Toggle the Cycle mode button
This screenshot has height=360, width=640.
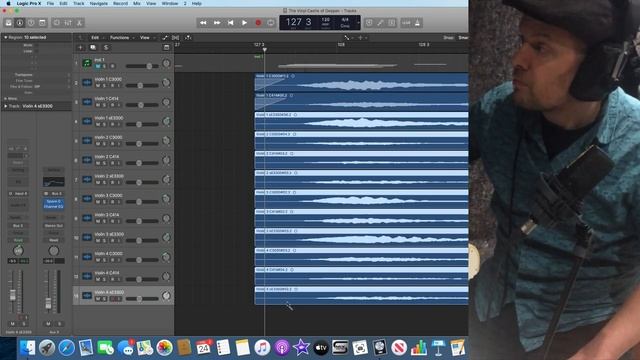pyautogui.click(x=271, y=23)
